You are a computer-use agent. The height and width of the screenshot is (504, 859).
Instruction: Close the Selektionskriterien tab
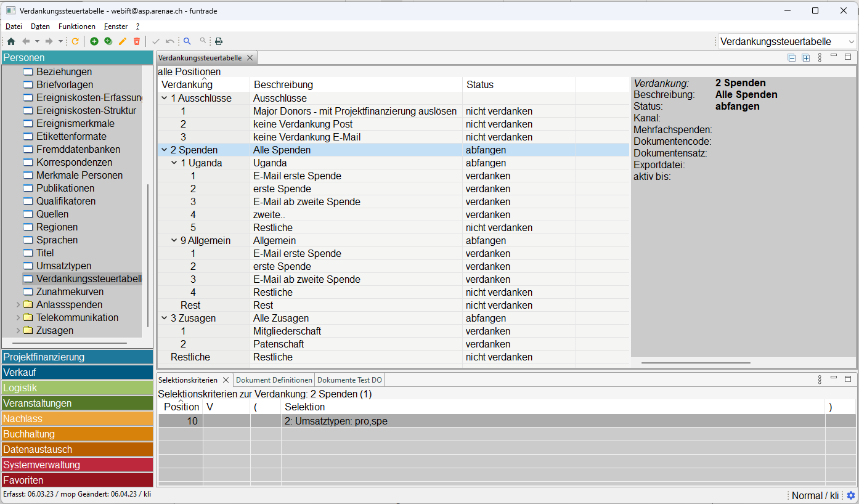click(x=226, y=380)
